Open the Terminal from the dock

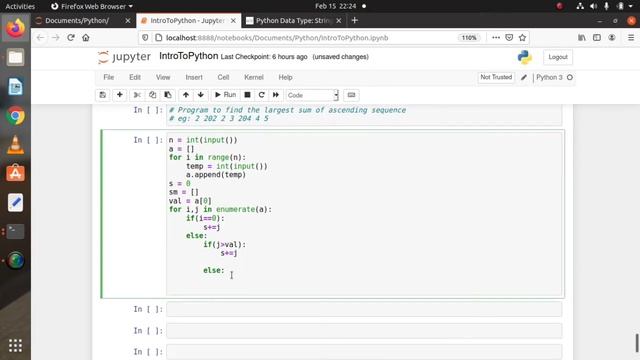pos(15,231)
